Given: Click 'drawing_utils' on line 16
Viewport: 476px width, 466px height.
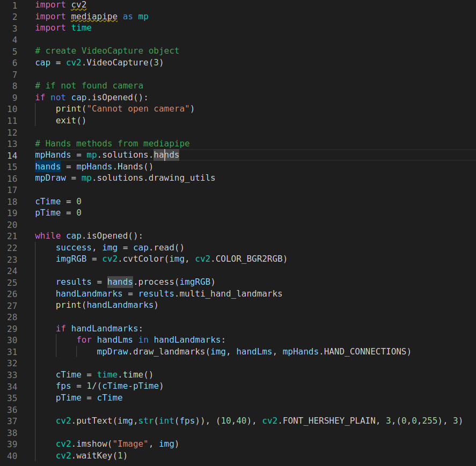Looking at the screenshot, I should [181, 178].
